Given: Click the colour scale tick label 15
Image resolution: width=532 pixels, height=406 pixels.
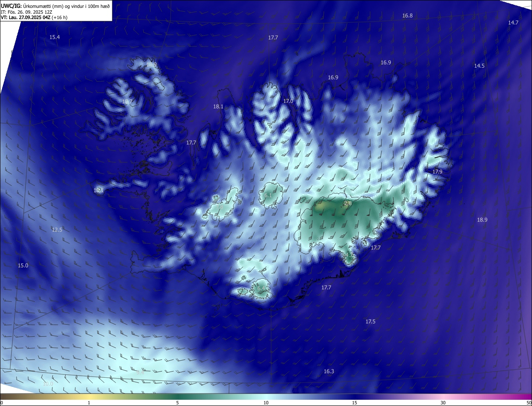Looking at the screenshot, I should coord(355,403).
